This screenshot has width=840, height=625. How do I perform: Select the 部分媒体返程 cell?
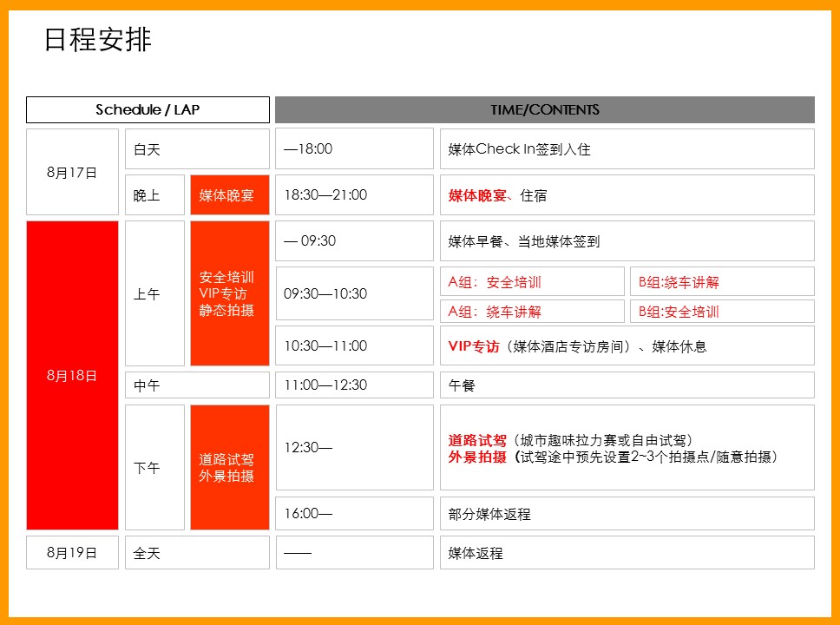627,513
